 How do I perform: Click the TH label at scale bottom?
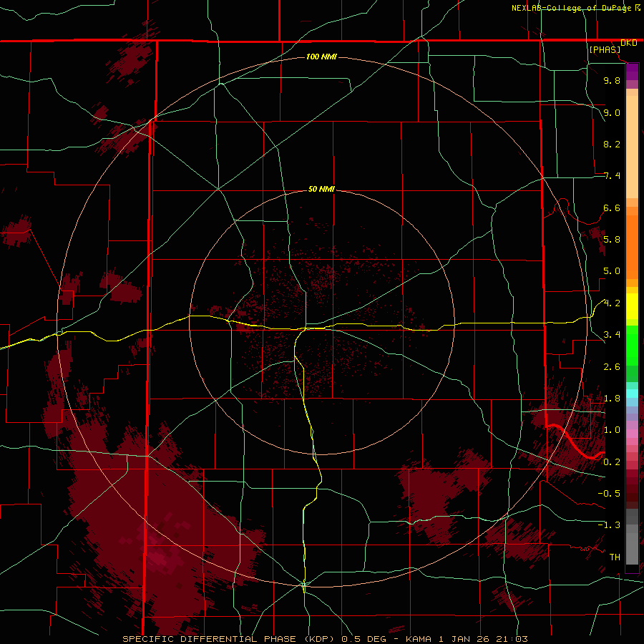[x=615, y=557]
